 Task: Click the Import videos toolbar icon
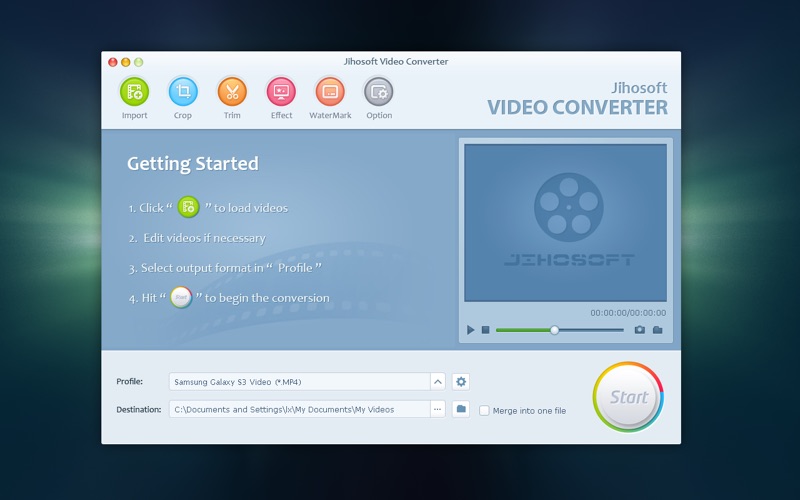click(x=134, y=92)
